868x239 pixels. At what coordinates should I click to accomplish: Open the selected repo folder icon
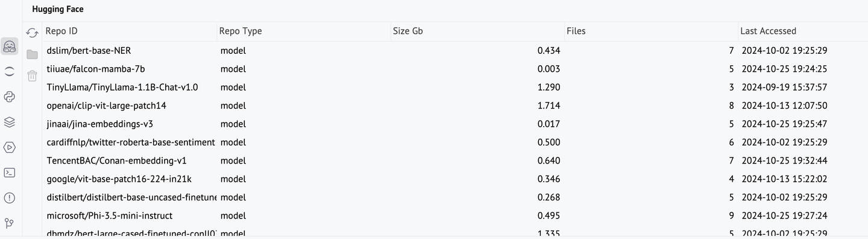click(x=32, y=54)
